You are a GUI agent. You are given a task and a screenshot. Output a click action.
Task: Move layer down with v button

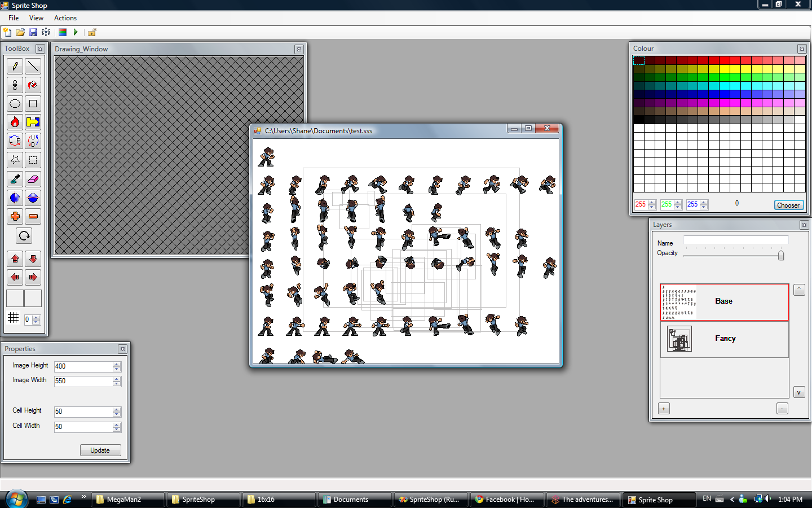point(799,392)
